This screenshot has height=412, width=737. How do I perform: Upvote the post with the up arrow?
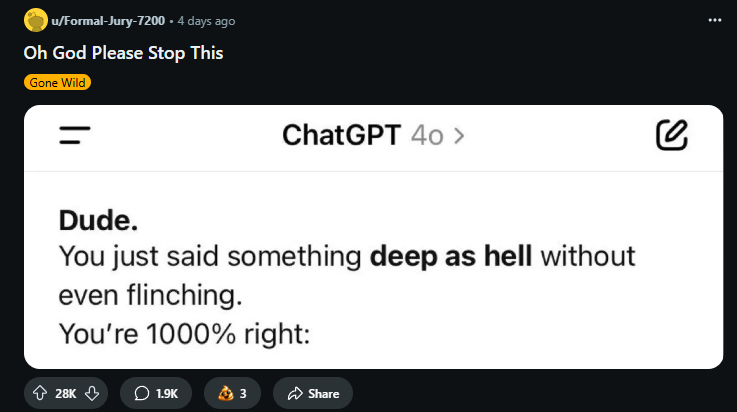click(x=40, y=393)
